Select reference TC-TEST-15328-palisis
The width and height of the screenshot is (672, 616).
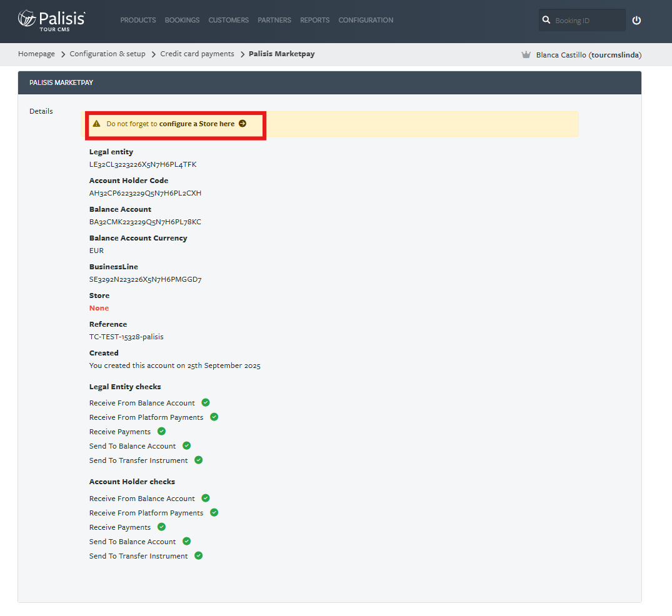[126, 337]
